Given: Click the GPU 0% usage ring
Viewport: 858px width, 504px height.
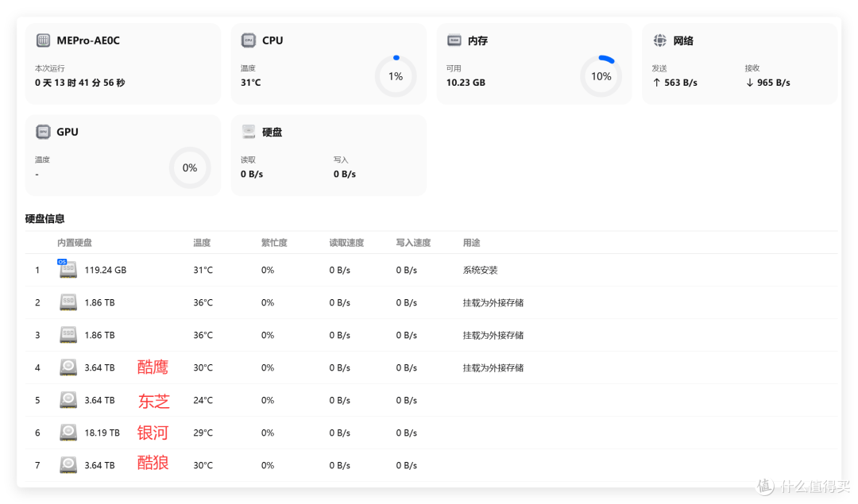Looking at the screenshot, I should (x=190, y=167).
